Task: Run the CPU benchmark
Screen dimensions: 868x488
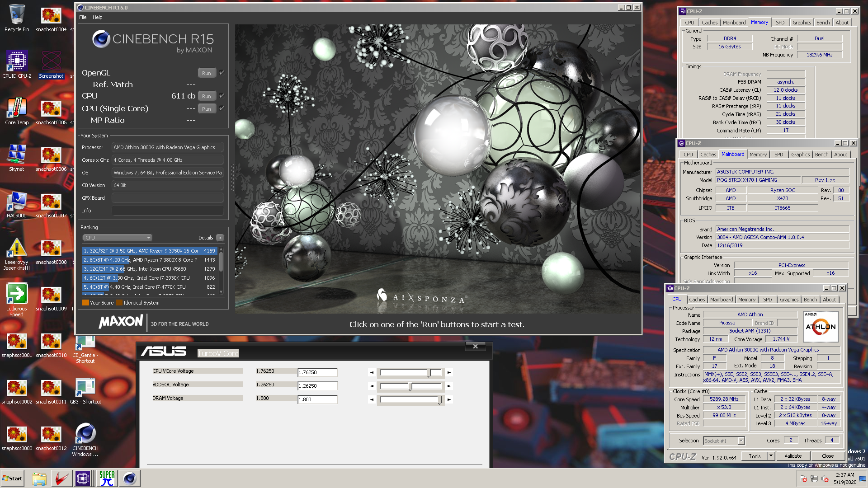Action: click(x=207, y=96)
